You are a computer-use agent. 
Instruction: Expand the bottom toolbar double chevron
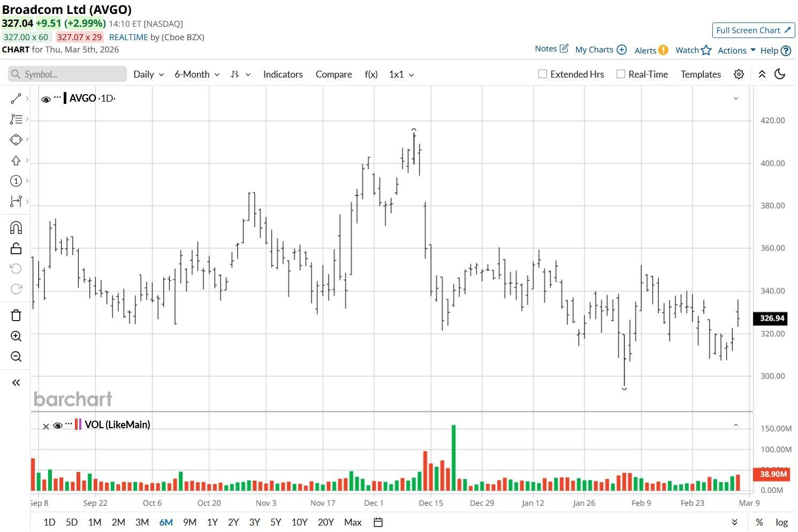point(734,522)
